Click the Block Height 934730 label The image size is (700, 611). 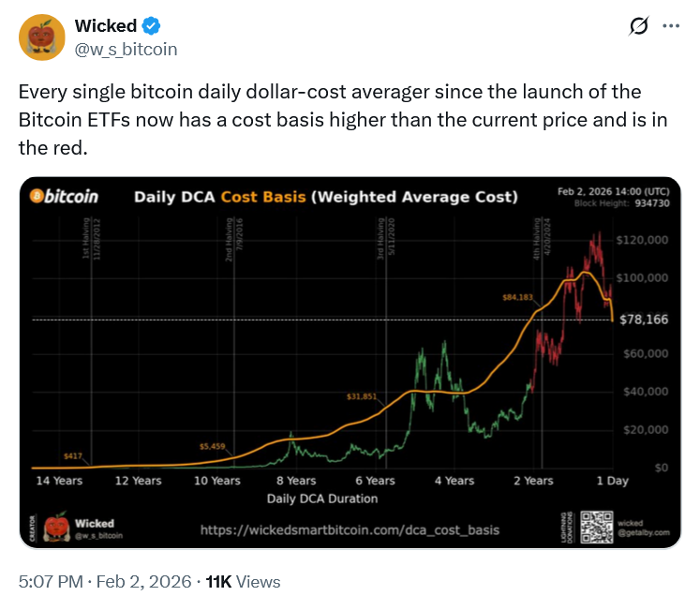[x=621, y=202]
